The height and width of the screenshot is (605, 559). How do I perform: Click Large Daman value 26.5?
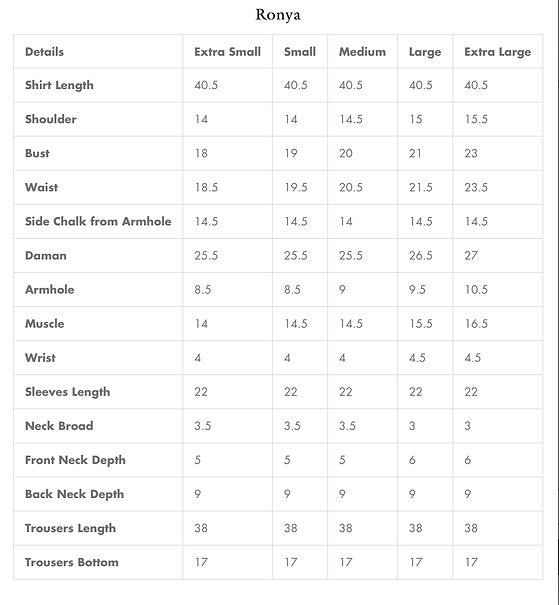(x=421, y=255)
